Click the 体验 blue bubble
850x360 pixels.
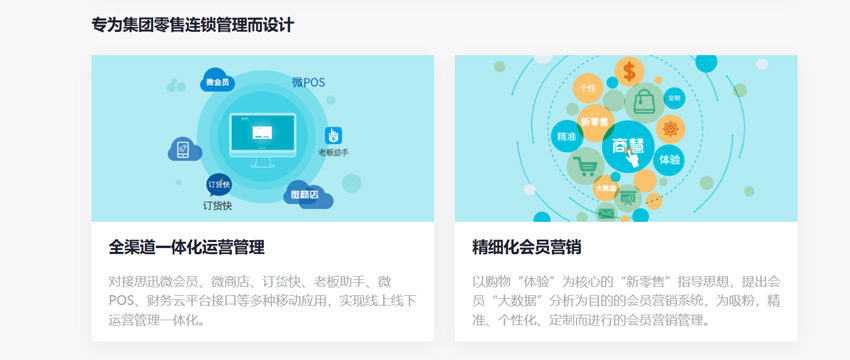click(669, 160)
